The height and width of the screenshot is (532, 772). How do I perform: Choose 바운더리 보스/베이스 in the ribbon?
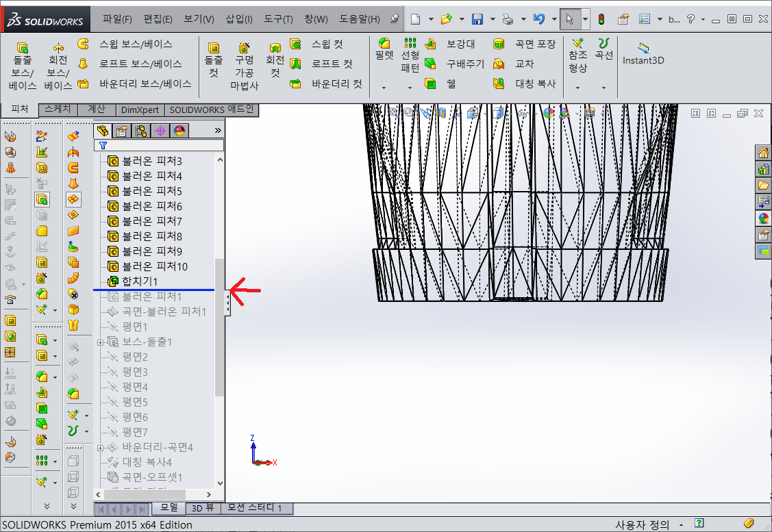[x=134, y=84]
